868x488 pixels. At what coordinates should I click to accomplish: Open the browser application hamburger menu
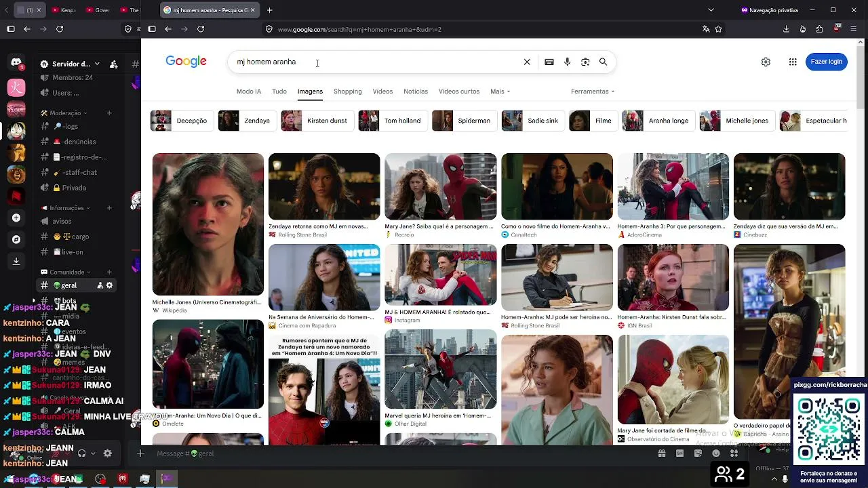click(x=854, y=29)
